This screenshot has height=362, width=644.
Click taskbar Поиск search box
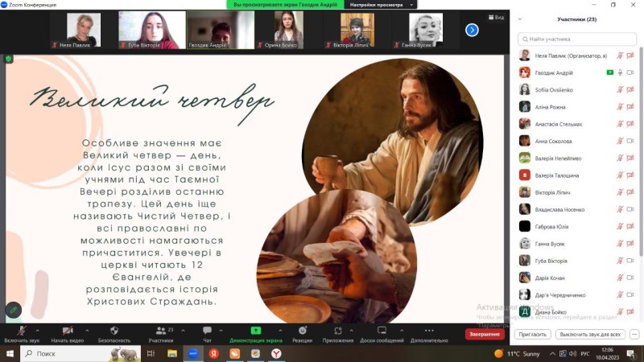tap(80, 353)
